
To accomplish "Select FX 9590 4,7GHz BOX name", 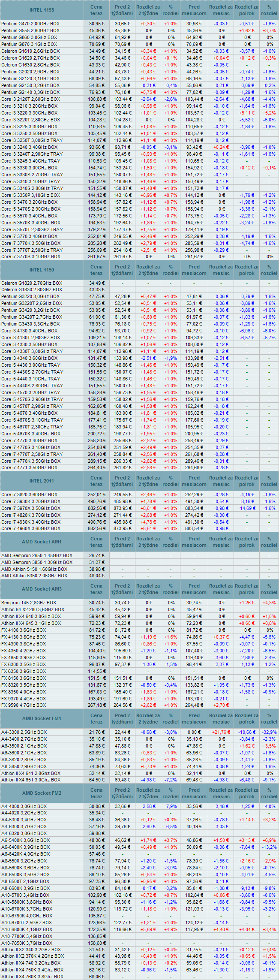I will coord(24,705).
